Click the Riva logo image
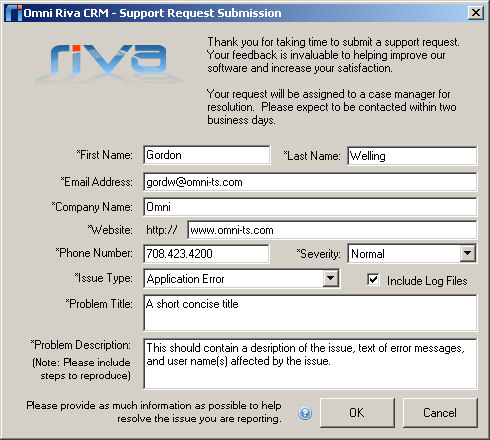Screen dimensions: 490x440 (x=108, y=63)
